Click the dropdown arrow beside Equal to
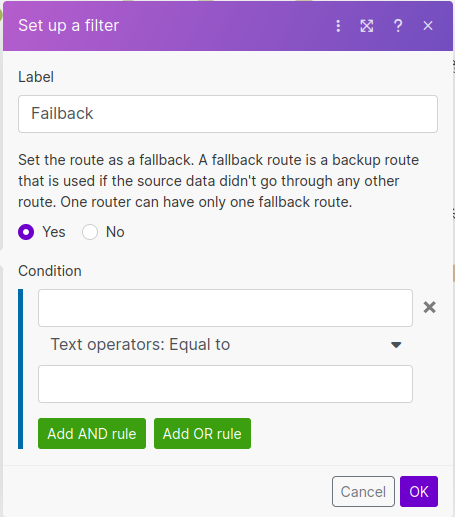455x517 pixels. pyautogui.click(x=396, y=345)
